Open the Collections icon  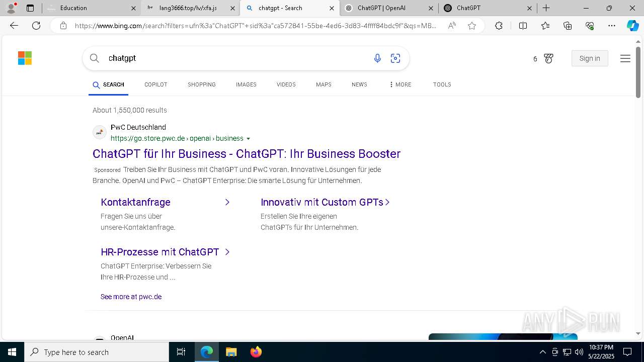pyautogui.click(x=568, y=26)
